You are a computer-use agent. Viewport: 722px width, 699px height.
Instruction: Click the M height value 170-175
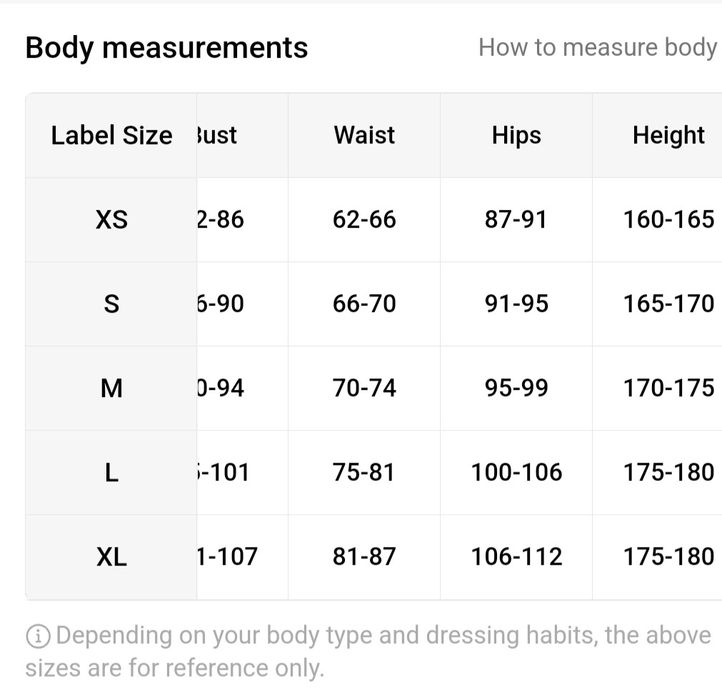point(668,388)
